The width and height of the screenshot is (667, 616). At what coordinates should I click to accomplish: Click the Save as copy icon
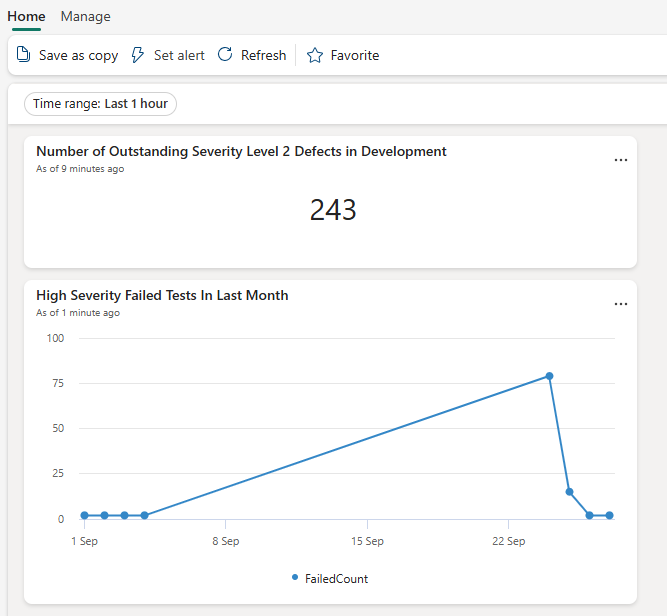coord(24,55)
